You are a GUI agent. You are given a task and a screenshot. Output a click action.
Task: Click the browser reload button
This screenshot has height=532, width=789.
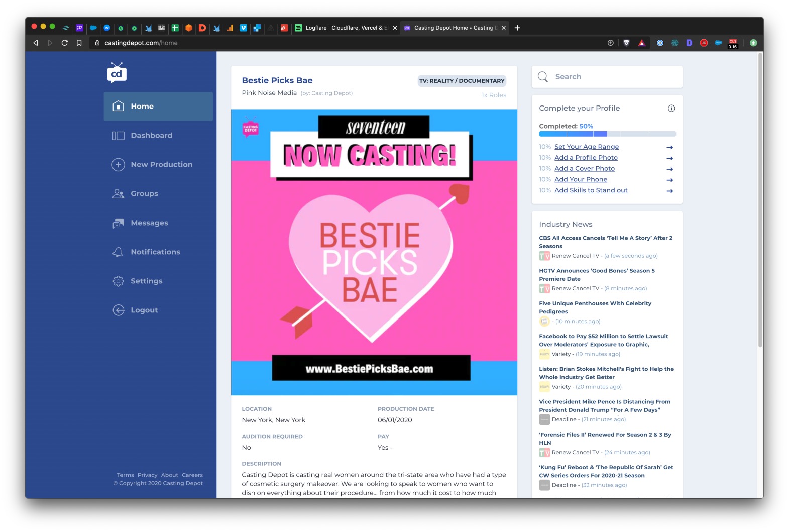64,43
